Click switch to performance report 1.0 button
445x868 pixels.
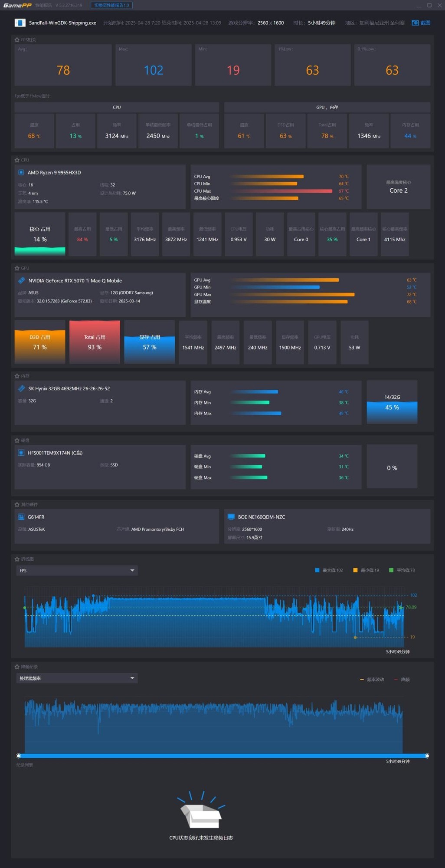111,5
